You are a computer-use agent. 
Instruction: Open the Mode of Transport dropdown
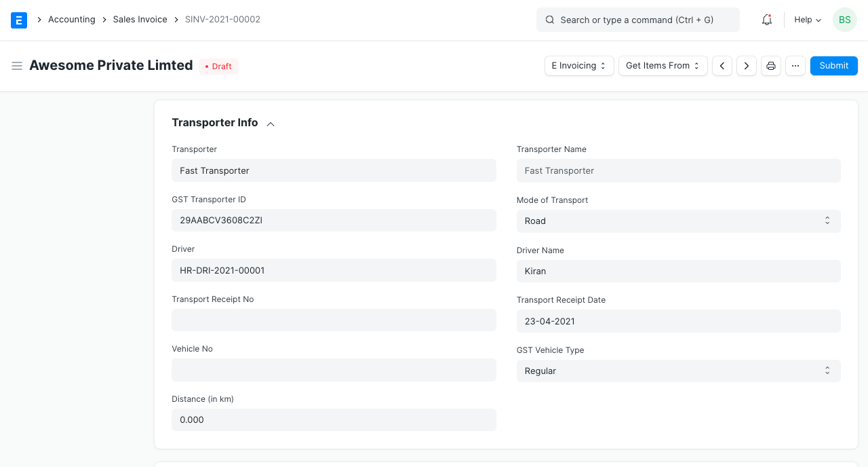[678, 221]
